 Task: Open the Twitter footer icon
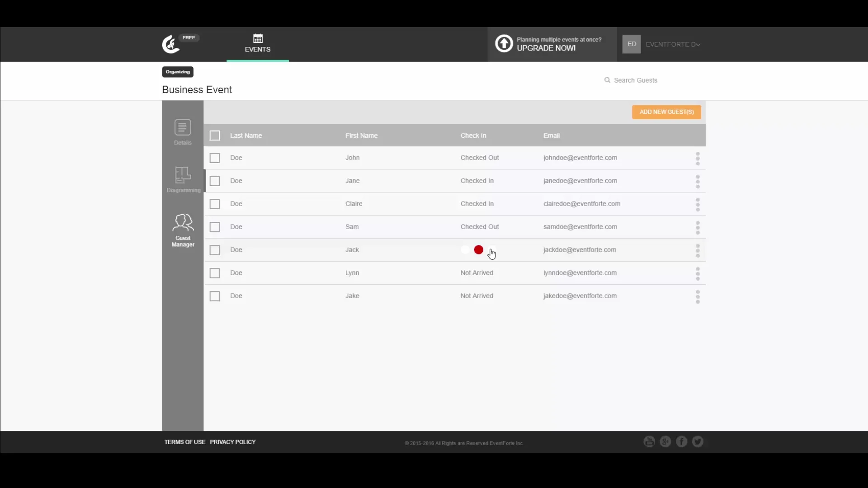[x=698, y=441]
